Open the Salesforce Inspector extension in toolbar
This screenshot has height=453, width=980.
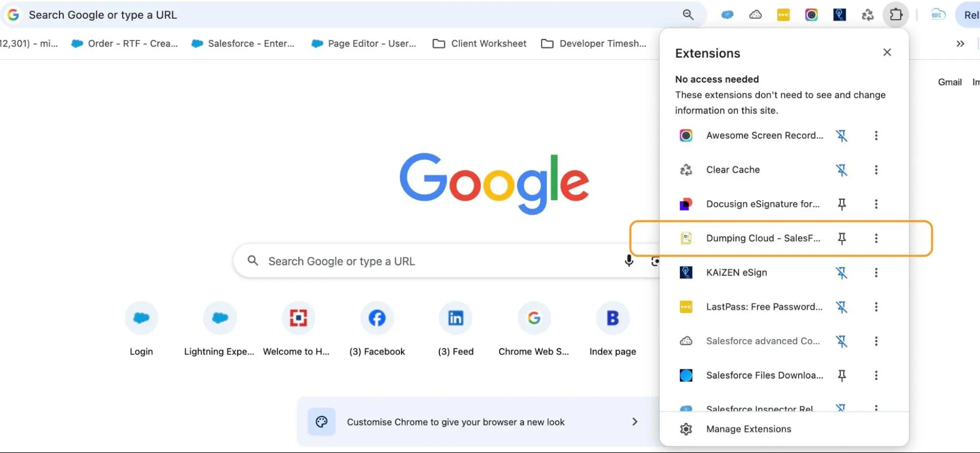click(x=728, y=15)
